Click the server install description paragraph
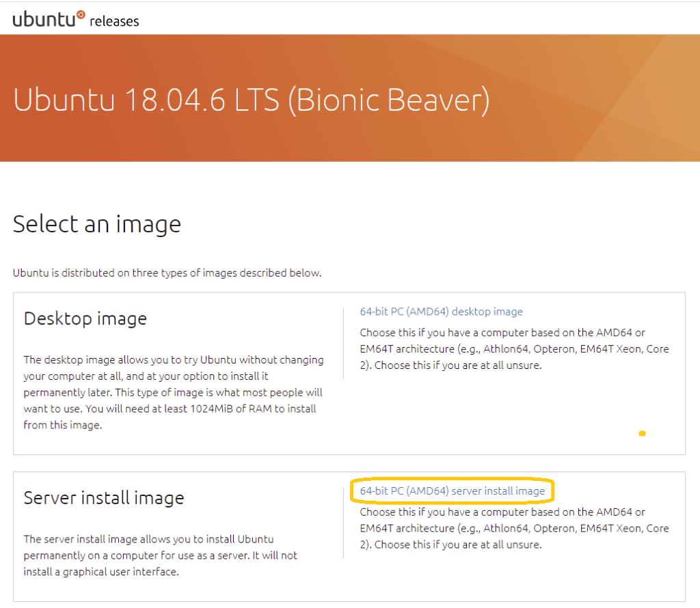The height and width of the screenshot is (608, 700). 161,555
